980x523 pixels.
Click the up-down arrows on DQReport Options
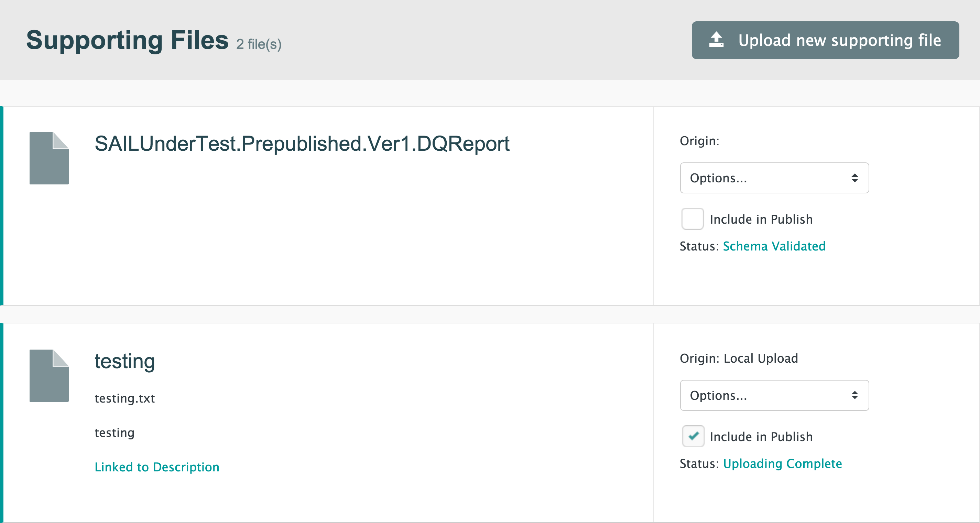854,178
